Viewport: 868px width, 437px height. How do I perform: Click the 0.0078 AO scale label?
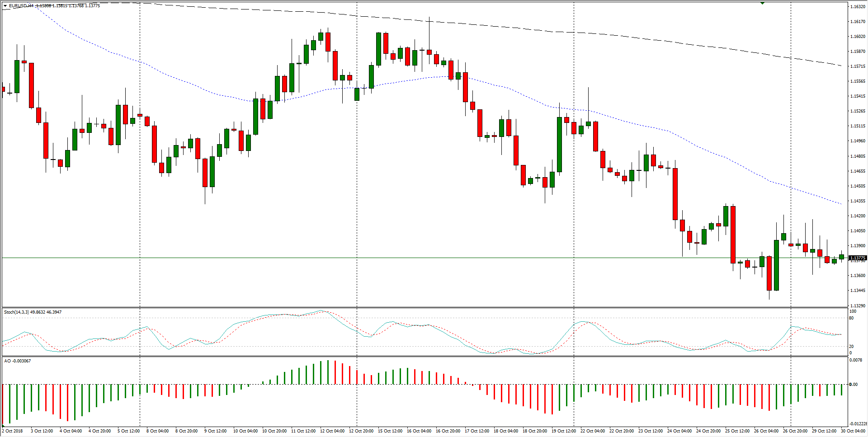click(855, 361)
